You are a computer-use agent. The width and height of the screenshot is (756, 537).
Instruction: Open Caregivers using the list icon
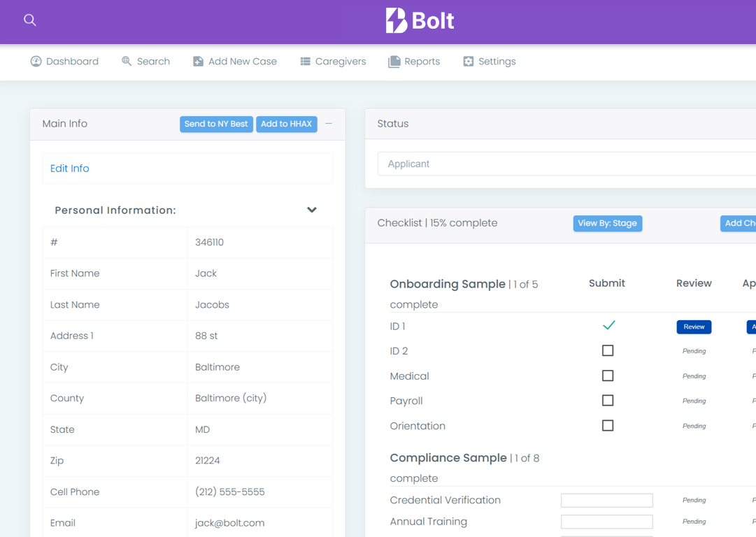[306, 62]
